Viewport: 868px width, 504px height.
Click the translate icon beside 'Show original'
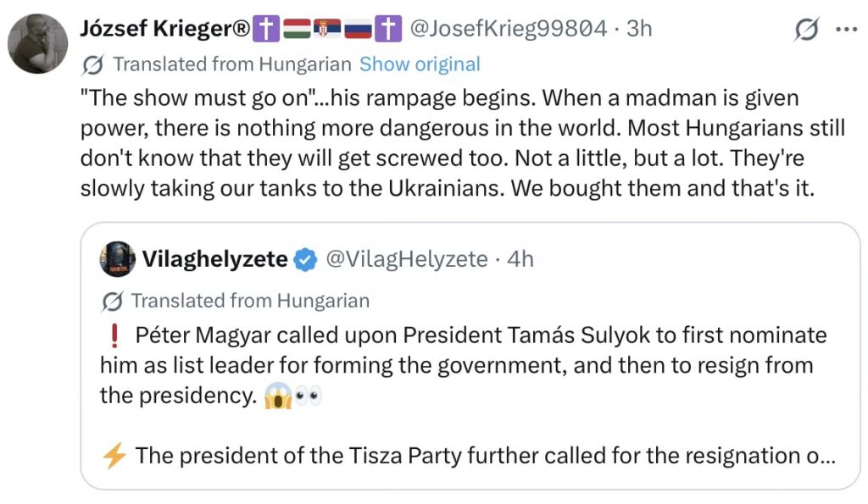point(94,64)
